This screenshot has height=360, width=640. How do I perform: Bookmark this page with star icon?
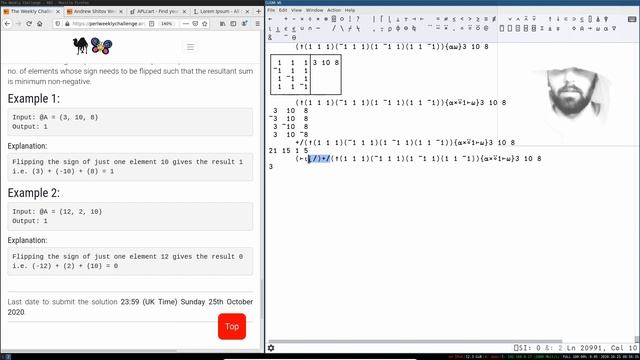tap(204, 24)
